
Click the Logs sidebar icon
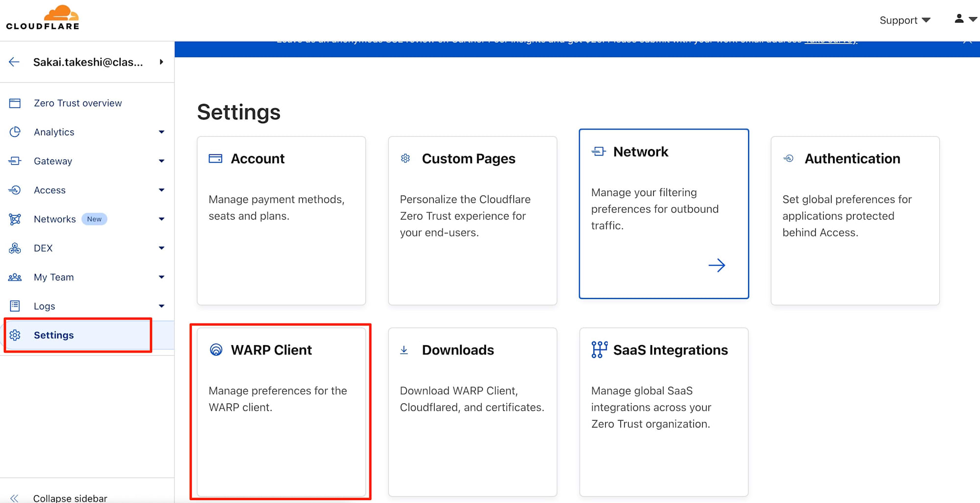(x=15, y=306)
